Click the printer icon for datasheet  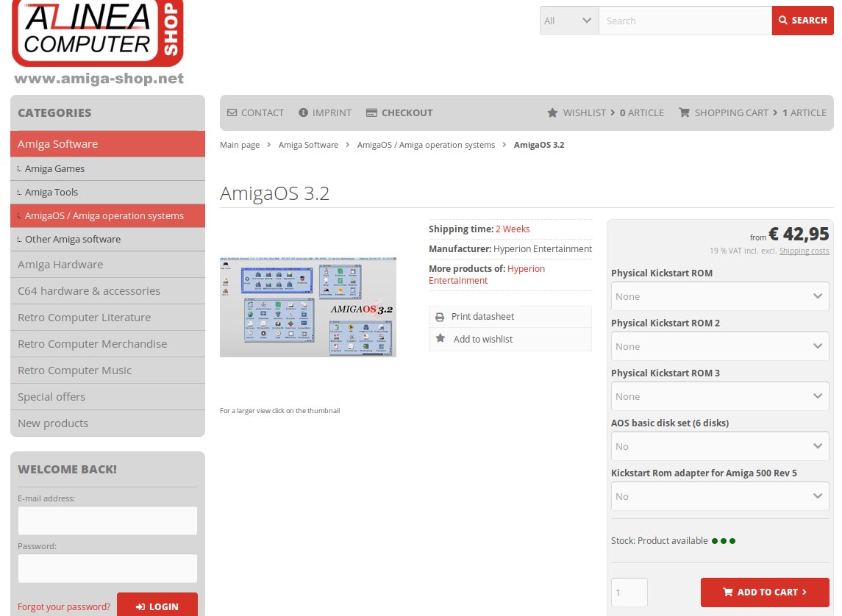440,317
